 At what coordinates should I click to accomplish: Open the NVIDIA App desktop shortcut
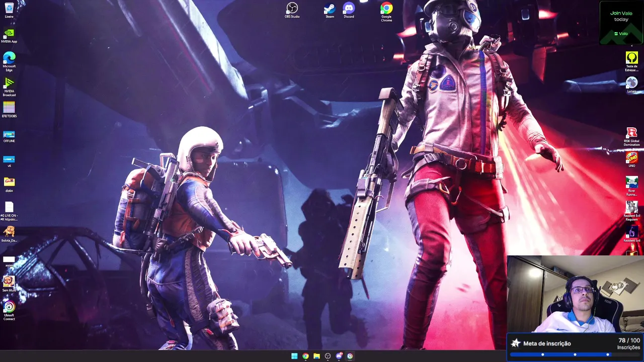9,35
